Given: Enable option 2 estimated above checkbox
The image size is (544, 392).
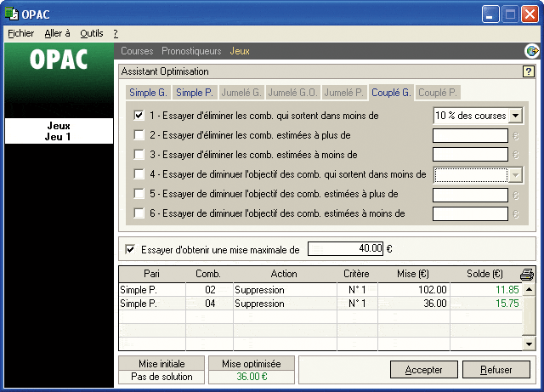Looking at the screenshot, I should [139, 134].
